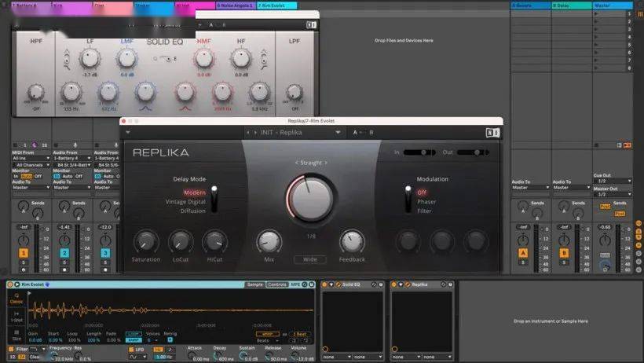644x363 pixels.
Task: Switch to the Controls tab in Simpler
Action: [277, 284]
